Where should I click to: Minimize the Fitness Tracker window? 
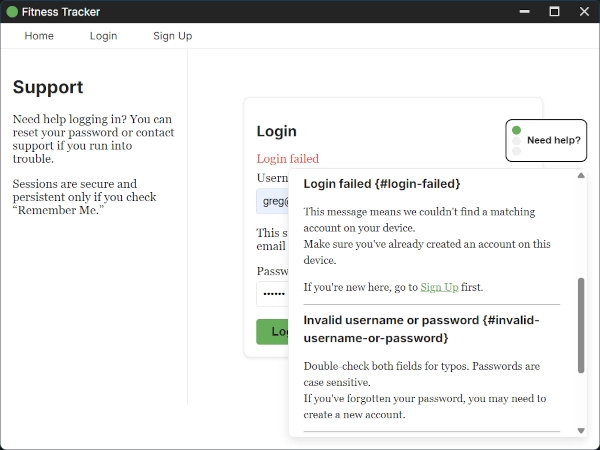(x=525, y=11)
